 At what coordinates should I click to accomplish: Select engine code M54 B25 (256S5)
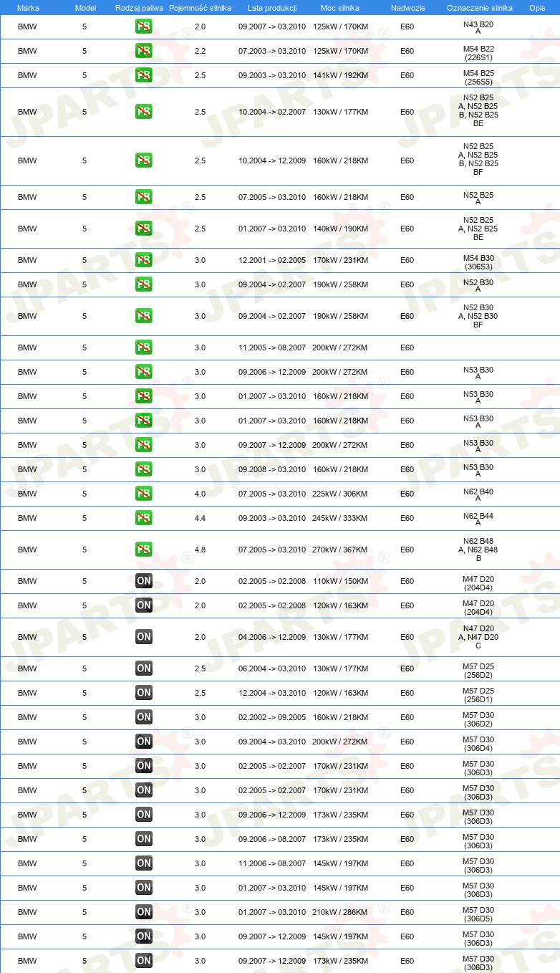(x=478, y=77)
